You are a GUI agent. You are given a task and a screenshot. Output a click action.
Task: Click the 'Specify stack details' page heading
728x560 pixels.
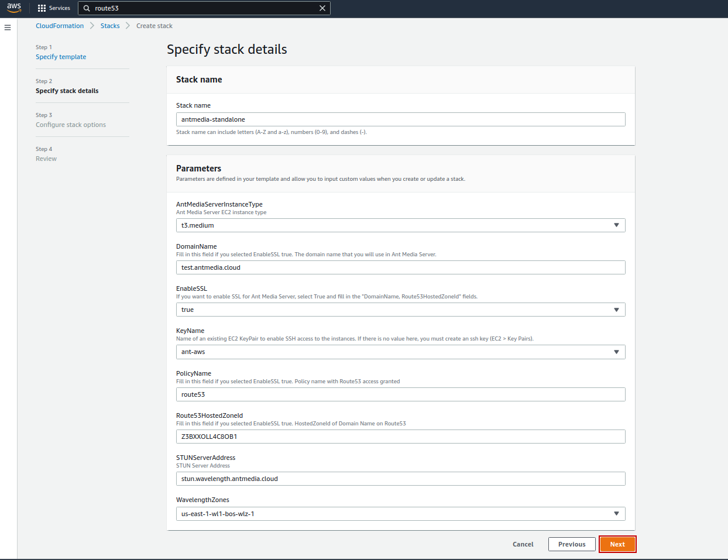point(227,49)
